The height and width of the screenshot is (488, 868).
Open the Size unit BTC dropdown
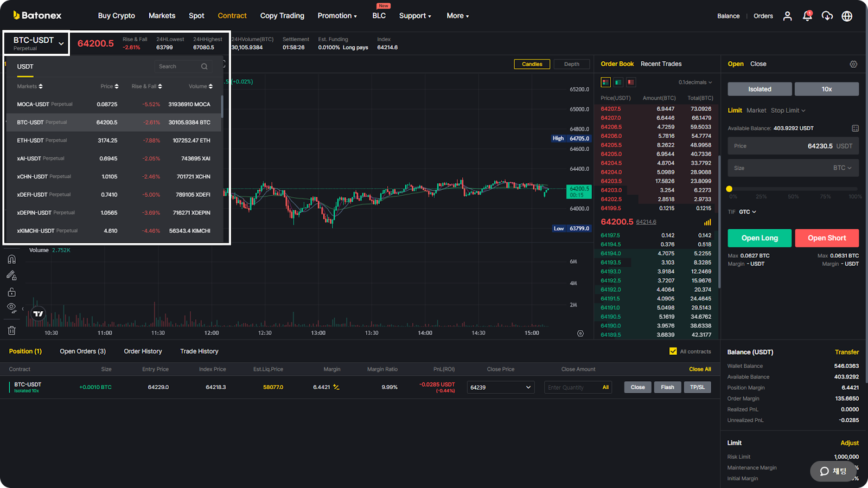(843, 168)
